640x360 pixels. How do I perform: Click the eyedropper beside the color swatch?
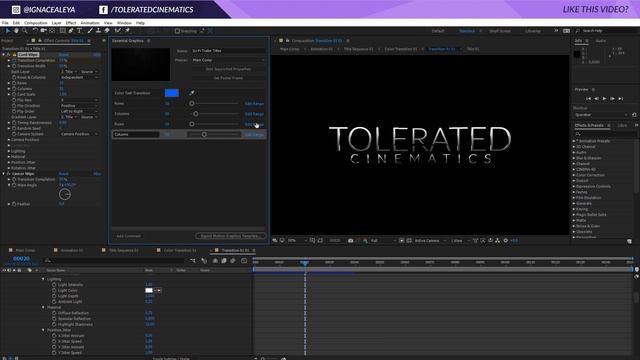(192, 93)
